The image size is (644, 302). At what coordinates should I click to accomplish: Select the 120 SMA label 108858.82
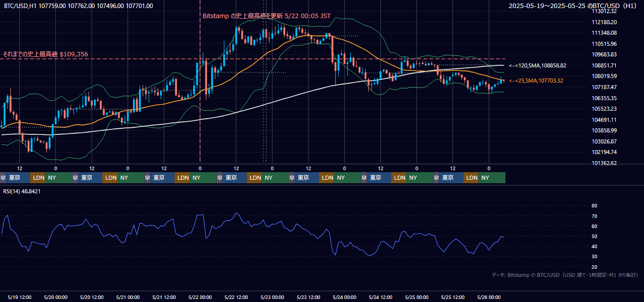pyautogui.click(x=538, y=65)
